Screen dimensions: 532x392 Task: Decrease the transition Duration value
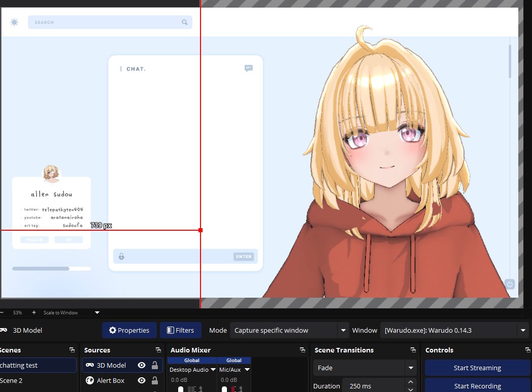tap(411, 389)
